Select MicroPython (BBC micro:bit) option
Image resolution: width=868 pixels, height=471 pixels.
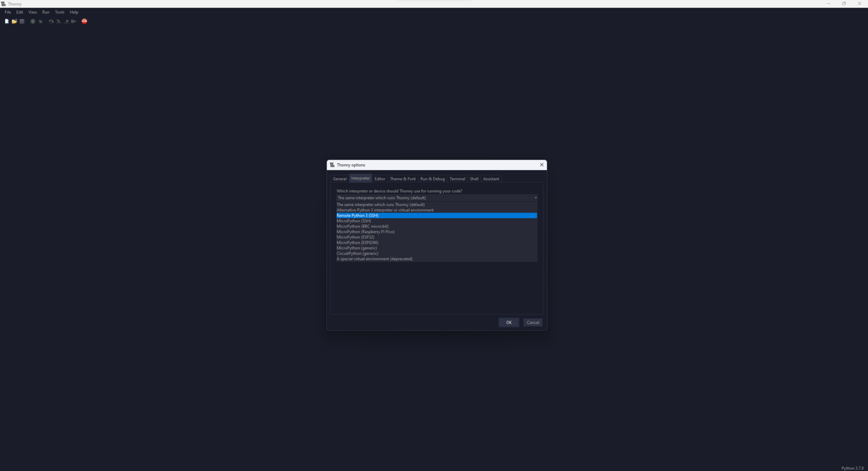(437, 227)
